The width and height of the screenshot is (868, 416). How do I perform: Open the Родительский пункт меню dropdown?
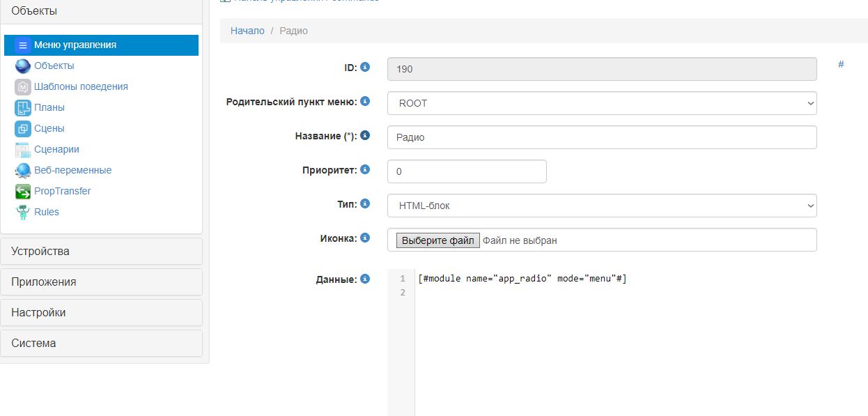[x=602, y=103]
